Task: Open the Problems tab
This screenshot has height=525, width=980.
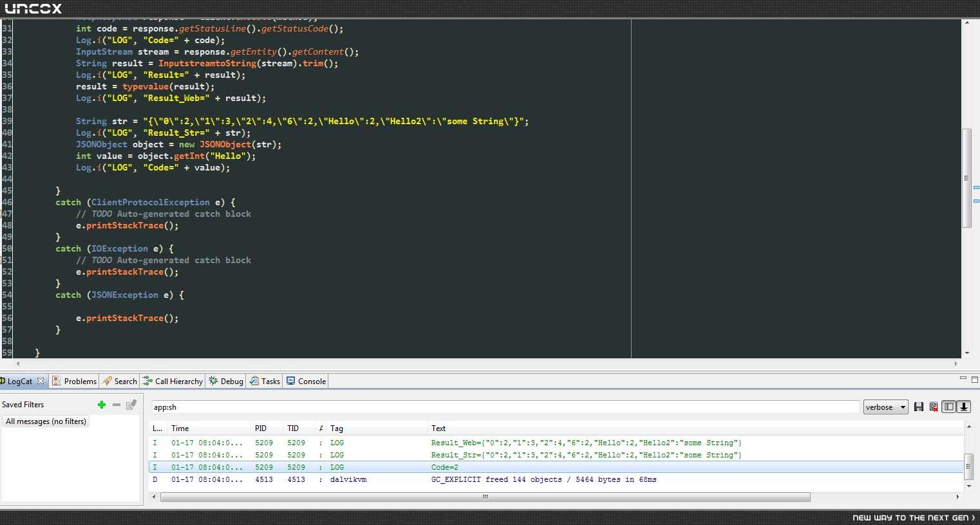Action: point(74,381)
